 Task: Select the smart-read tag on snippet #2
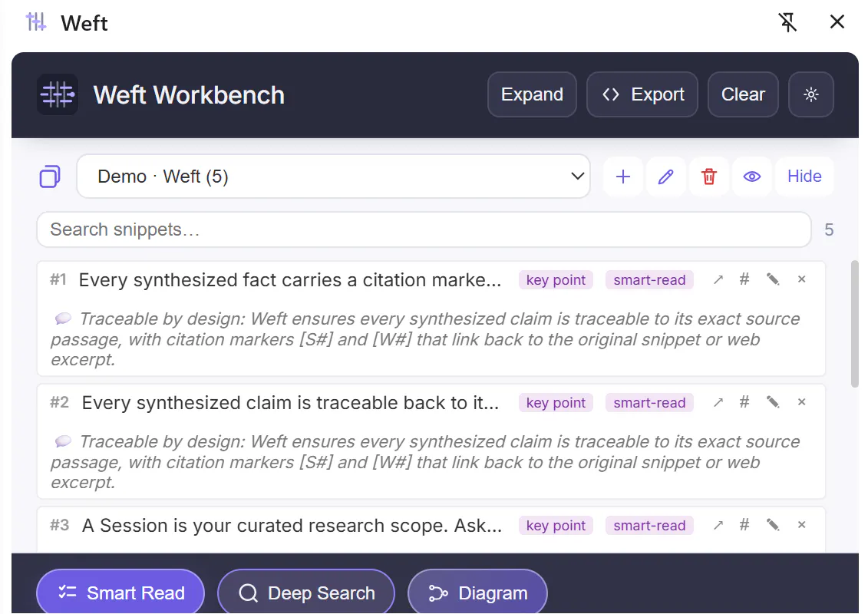pos(649,403)
